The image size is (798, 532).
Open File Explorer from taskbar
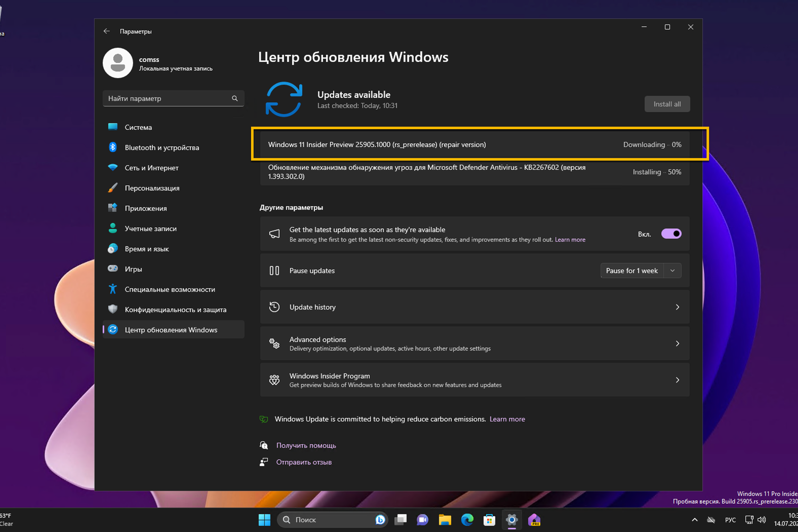[x=445, y=520]
